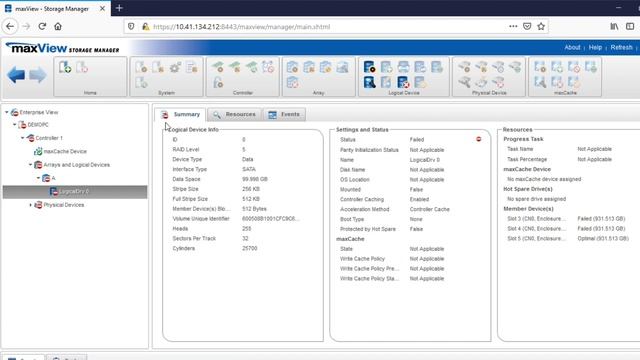Image resolution: width=640 pixels, height=360 pixels.
Task: Click browser back button
Action: [x=10, y=27]
